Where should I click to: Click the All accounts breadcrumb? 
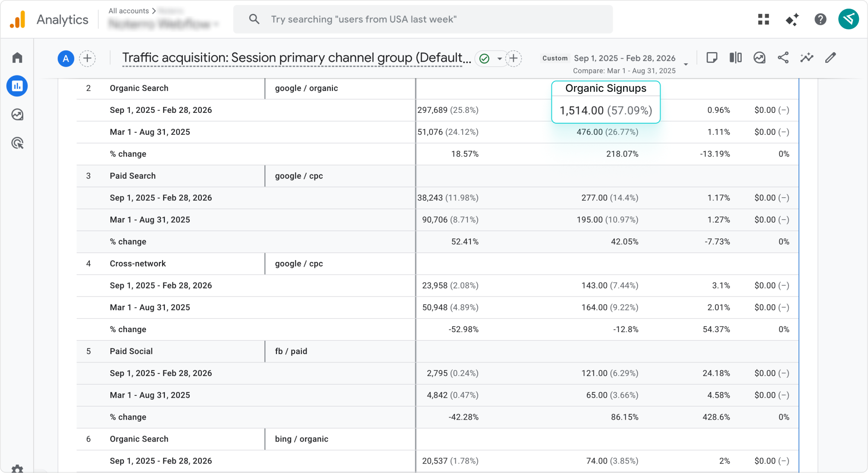click(128, 11)
